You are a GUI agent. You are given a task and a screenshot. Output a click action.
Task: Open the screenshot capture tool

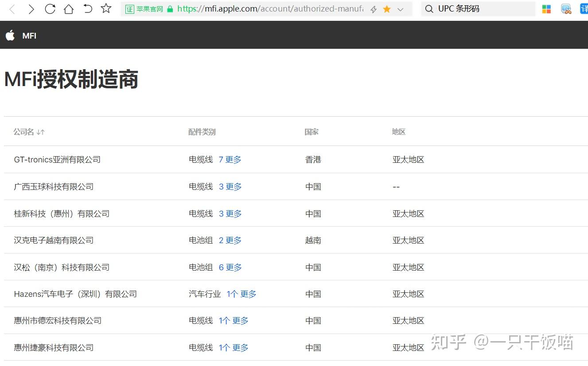tap(566, 9)
